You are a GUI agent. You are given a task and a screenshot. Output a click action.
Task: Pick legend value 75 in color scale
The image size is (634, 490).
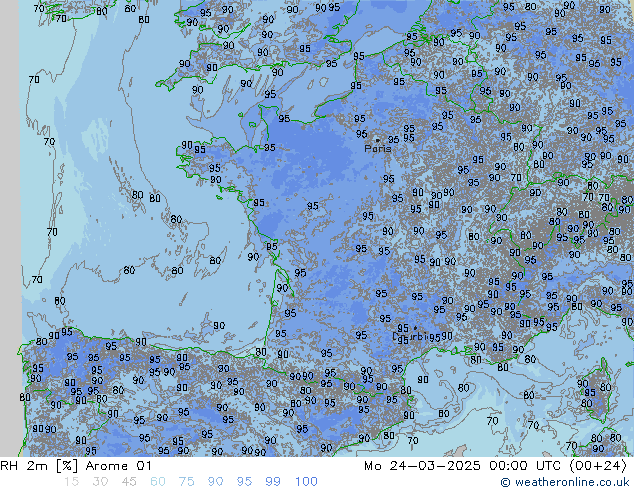pyautogui.click(x=186, y=482)
